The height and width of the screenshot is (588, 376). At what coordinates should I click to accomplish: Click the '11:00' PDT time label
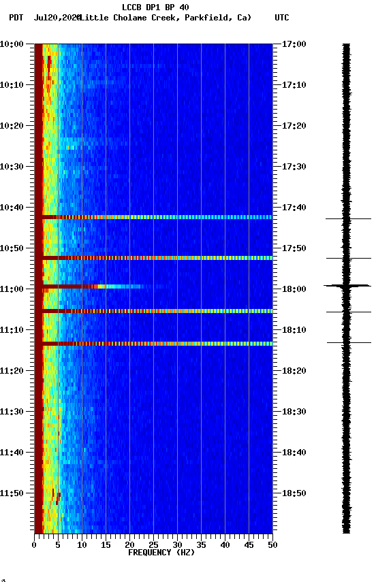click(12, 289)
